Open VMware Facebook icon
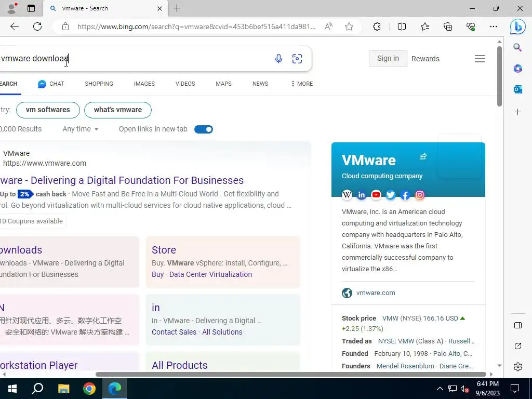 point(405,195)
